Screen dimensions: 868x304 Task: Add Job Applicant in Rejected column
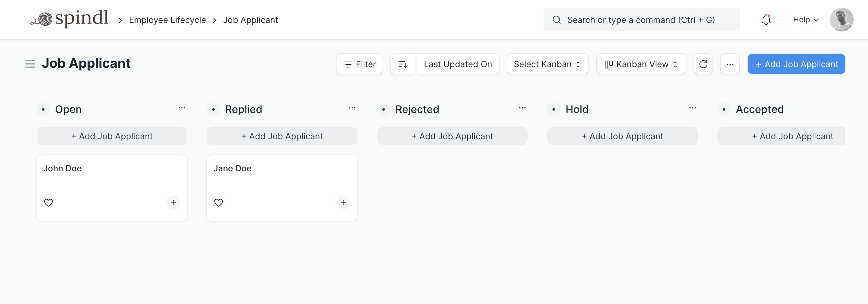pyautogui.click(x=452, y=136)
